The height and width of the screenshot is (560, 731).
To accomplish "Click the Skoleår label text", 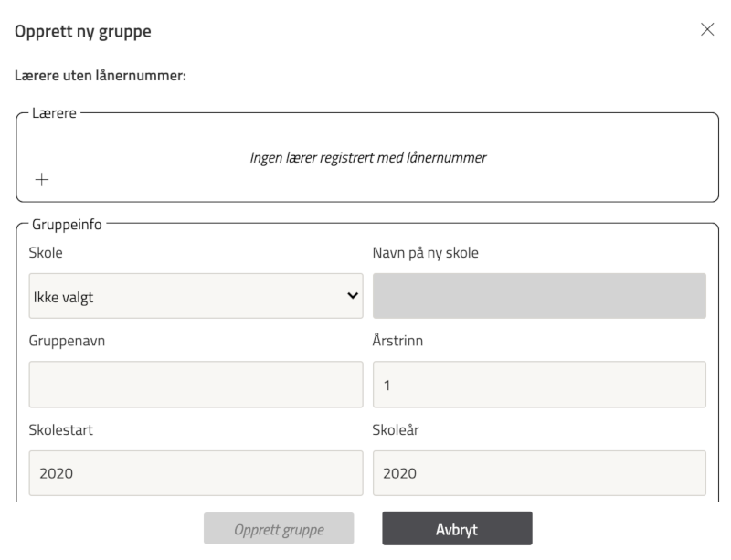I will click(398, 430).
